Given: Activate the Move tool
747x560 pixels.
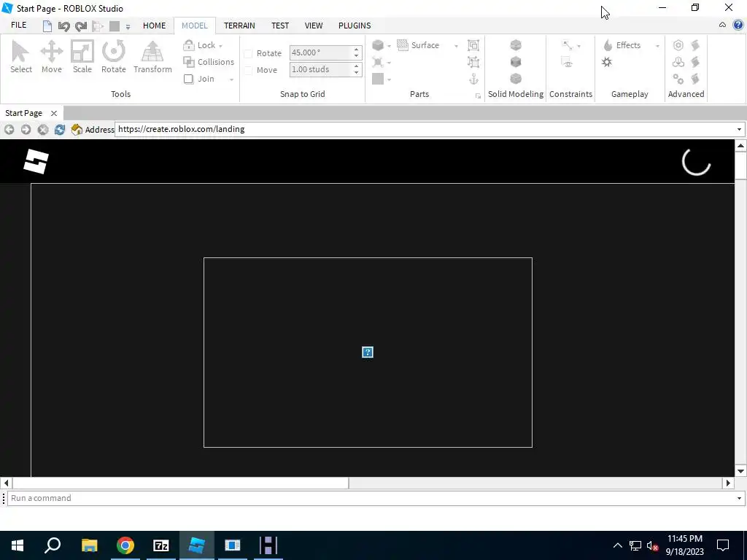Looking at the screenshot, I should pos(52,57).
